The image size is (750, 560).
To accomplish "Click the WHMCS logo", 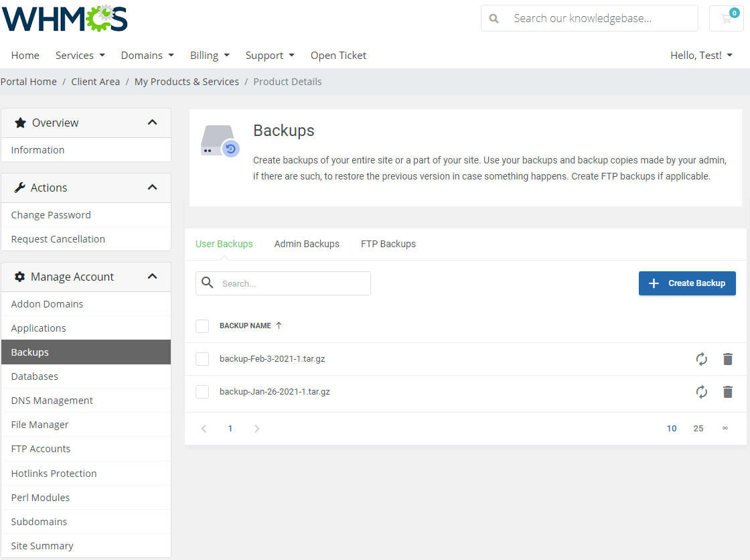I will pyautogui.click(x=64, y=19).
